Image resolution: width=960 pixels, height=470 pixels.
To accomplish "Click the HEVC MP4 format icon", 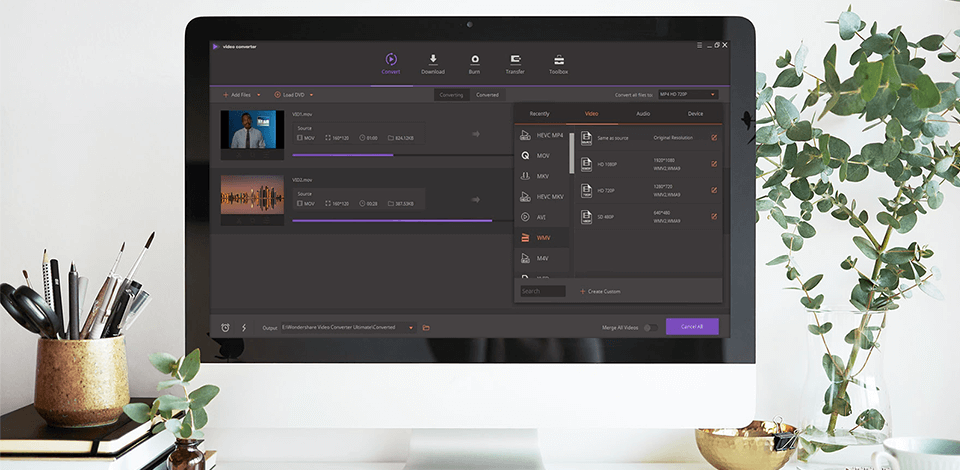I will tap(525, 135).
